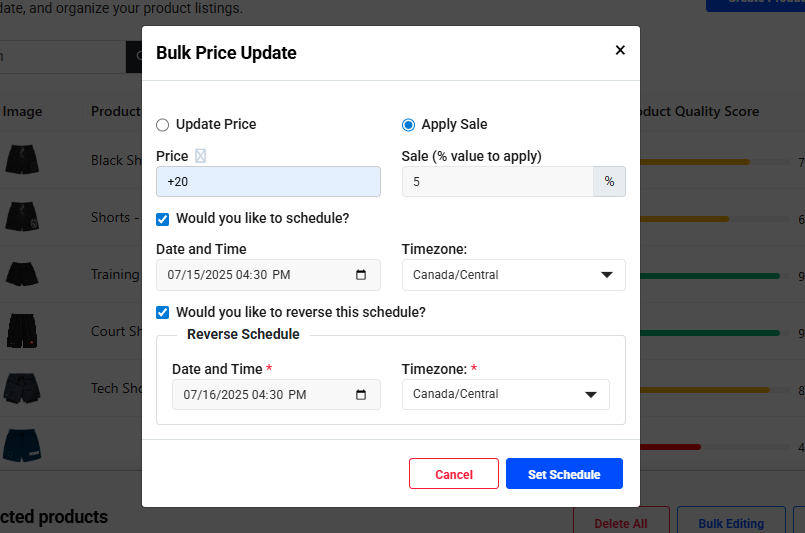Click the Delete All button
This screenshot has width=805, height=533.
(x=620, y=523)
